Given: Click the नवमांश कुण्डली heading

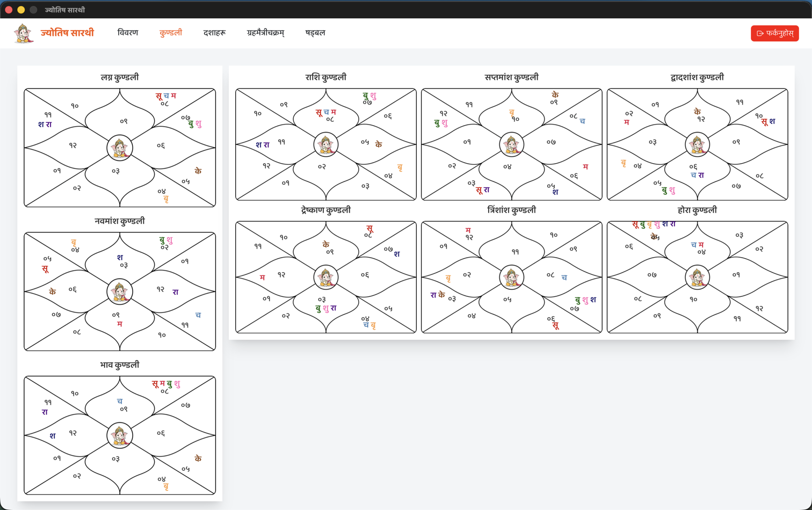Looking at the screenshot, I should click(120, 221).
